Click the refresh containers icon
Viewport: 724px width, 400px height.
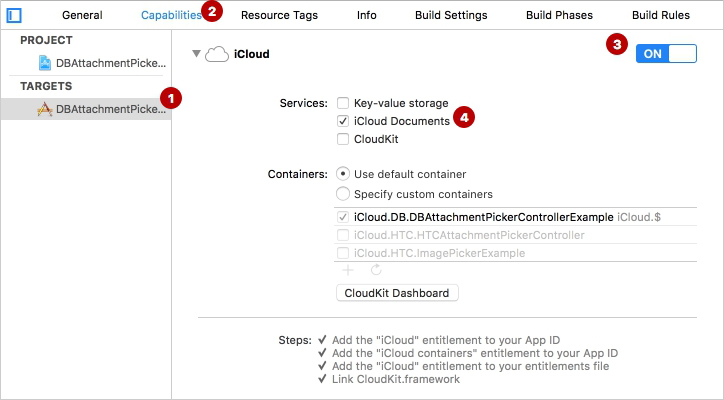point(376,270)
